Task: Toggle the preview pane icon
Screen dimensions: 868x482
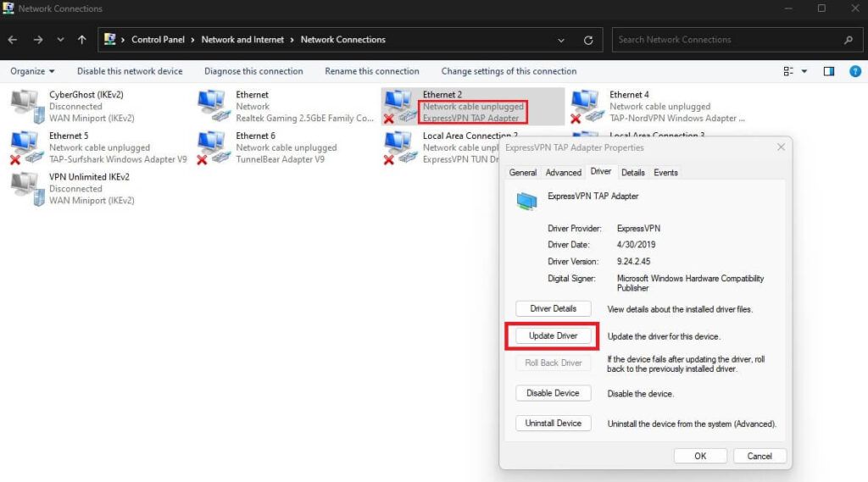Action: pos(829,71)
